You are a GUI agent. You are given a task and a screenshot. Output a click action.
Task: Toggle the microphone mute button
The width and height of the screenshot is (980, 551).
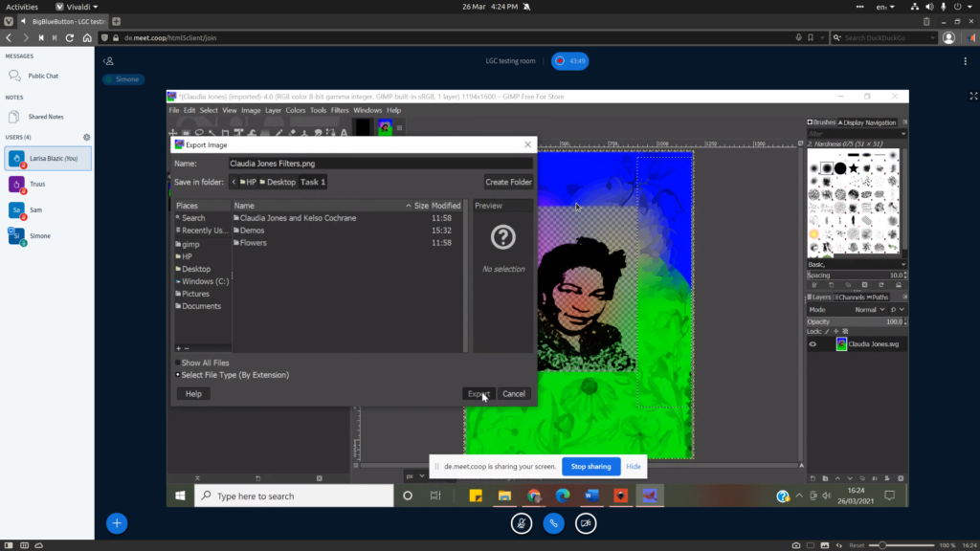click(522, 523)
